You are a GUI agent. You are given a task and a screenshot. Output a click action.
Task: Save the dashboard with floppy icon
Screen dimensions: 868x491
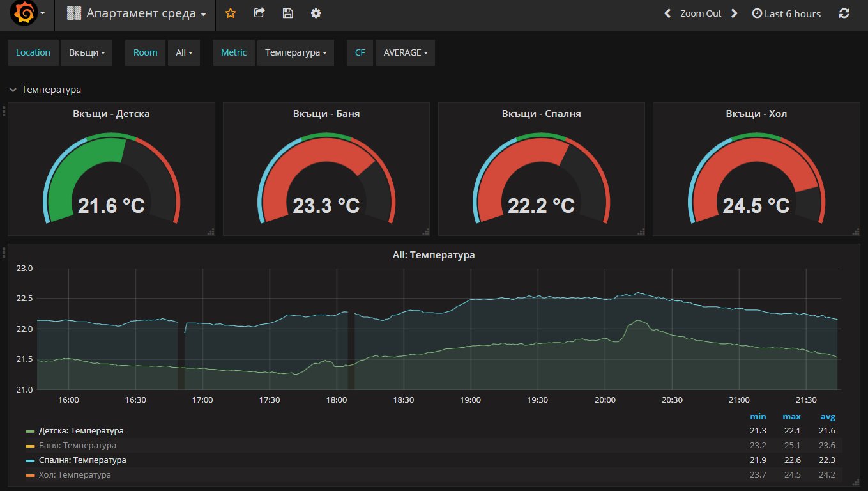coord(287,13)
